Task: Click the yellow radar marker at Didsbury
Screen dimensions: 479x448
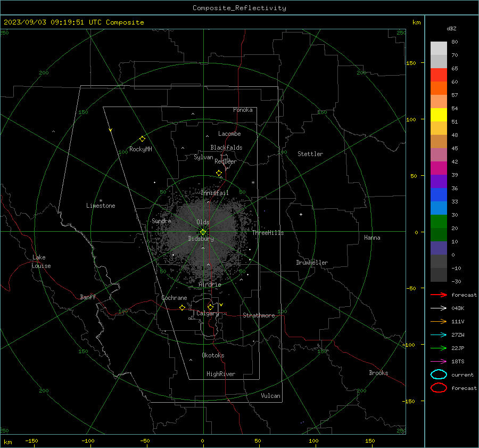Action: (x=203, y=232)
